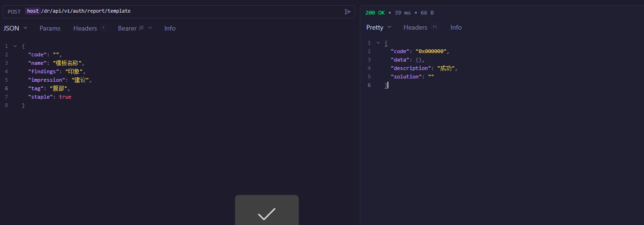View the response Info tab
Viewport: 644px width, 225px height.
pos(456,27)
